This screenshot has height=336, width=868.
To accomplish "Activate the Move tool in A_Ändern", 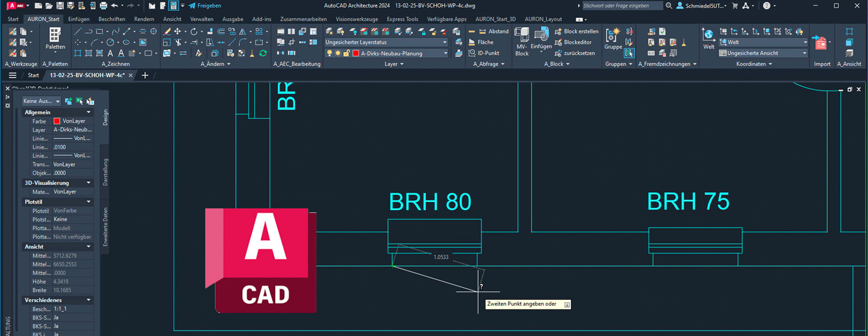I will coord(178,31).
